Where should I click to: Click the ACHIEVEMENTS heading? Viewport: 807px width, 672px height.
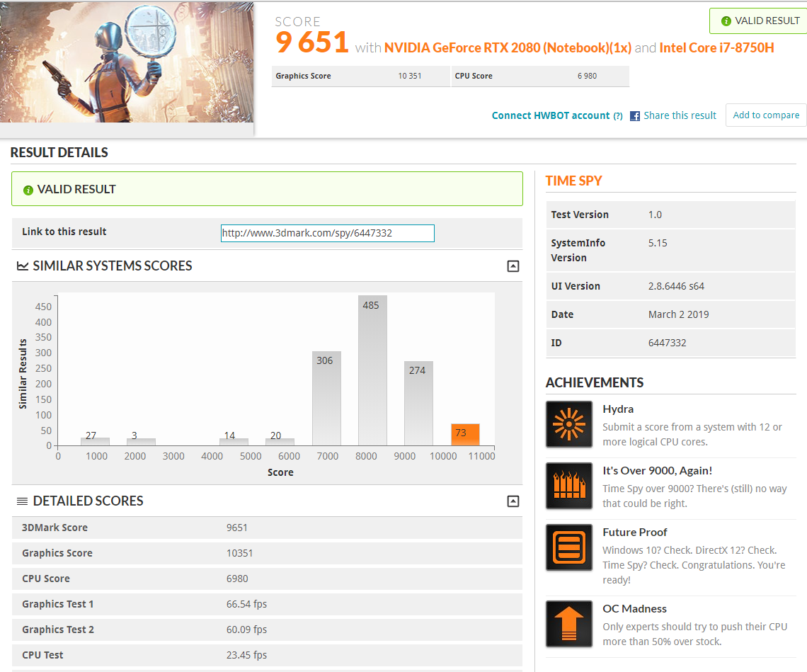595,382
